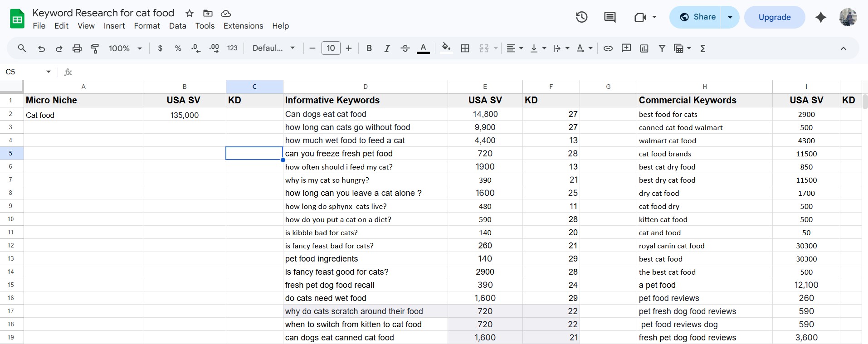The image size is (868, 344).
Task: Insert a link into cell
Action: 608,48
